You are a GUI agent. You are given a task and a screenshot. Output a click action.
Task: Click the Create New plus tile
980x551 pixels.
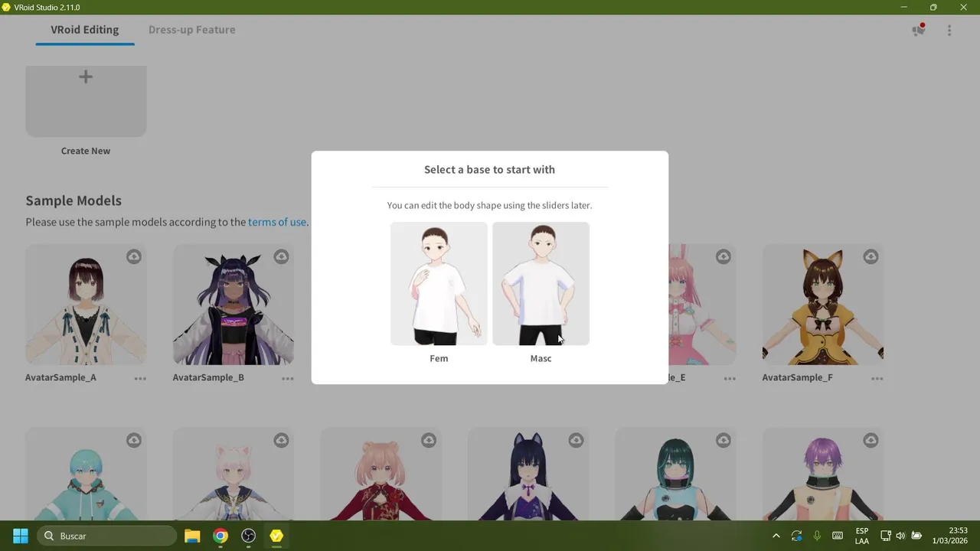coord(86,100)
